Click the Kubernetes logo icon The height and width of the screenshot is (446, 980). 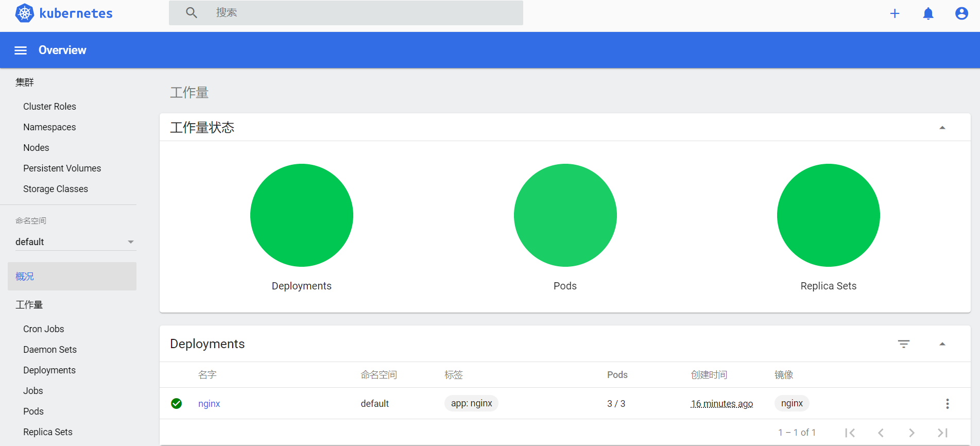pos(25,13)
